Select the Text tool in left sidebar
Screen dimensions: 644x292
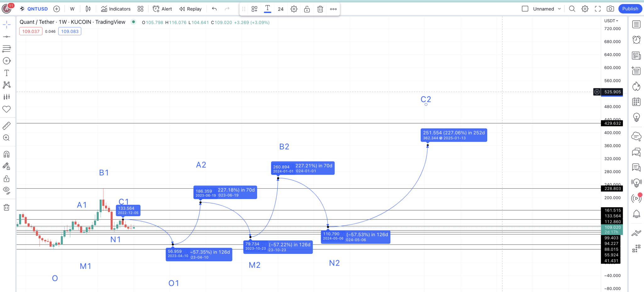pos(7,73)
